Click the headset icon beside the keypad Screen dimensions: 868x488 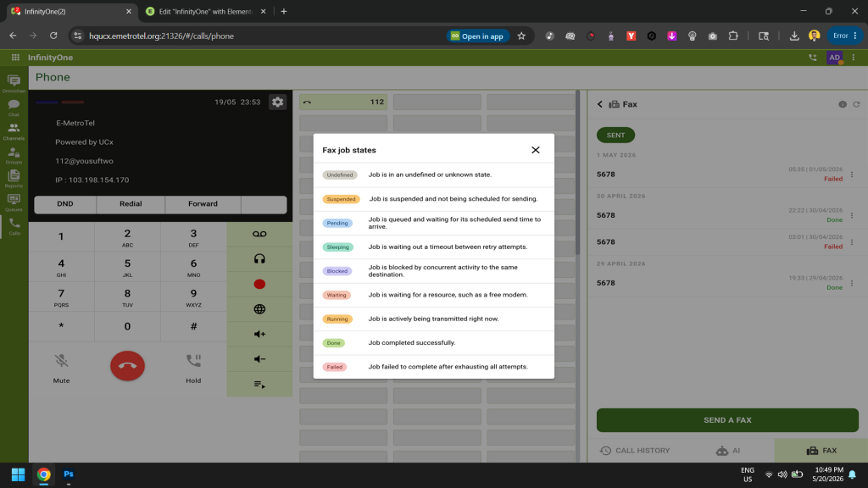point(259,259)
